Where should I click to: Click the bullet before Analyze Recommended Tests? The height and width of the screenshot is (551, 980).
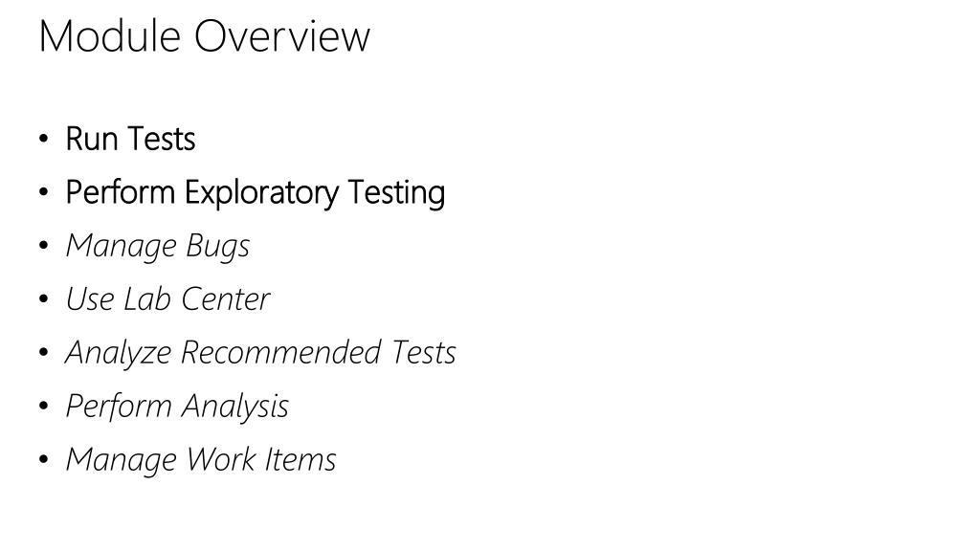[x=43, y=352]
